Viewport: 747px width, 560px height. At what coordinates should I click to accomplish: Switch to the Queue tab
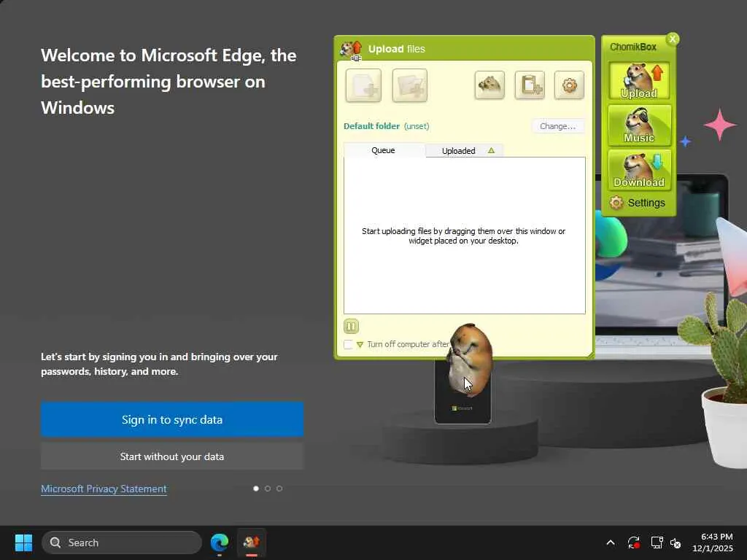(x=384, y=150)
